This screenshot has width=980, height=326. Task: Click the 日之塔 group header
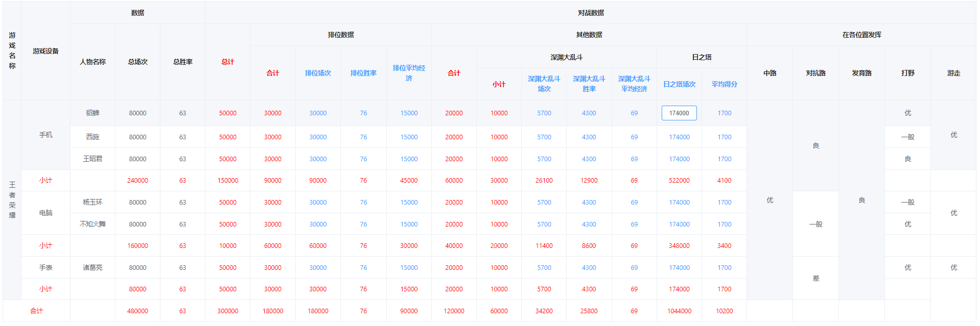(702, 57)
